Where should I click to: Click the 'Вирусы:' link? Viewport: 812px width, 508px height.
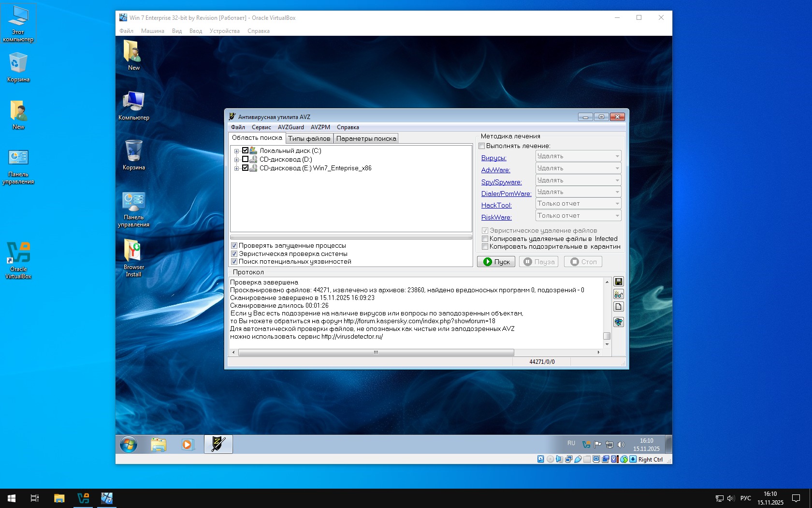[x=493, y=158]
